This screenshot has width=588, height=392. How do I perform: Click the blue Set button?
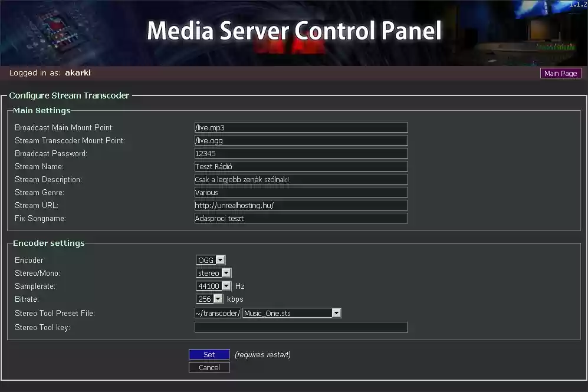tap(209, 354)
